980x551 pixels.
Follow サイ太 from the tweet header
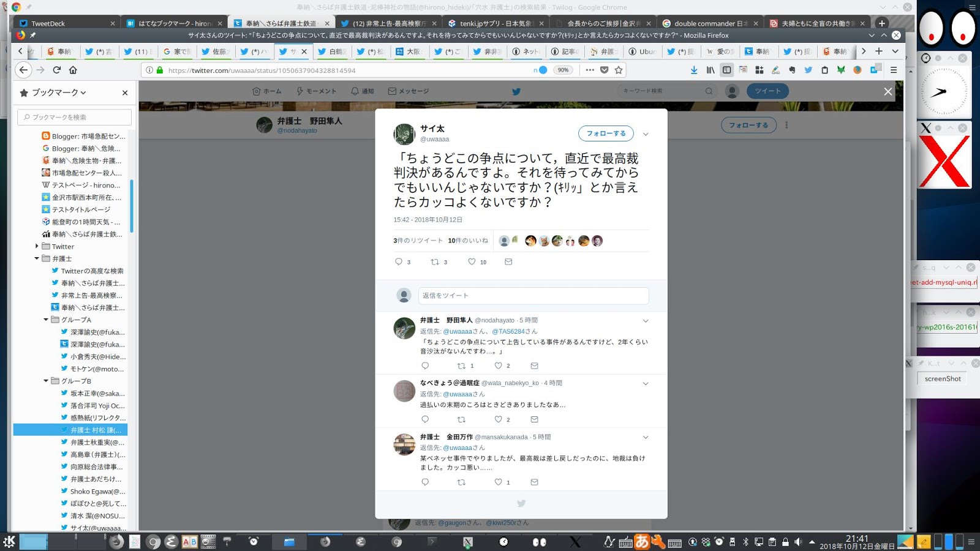tap(606, 133)
